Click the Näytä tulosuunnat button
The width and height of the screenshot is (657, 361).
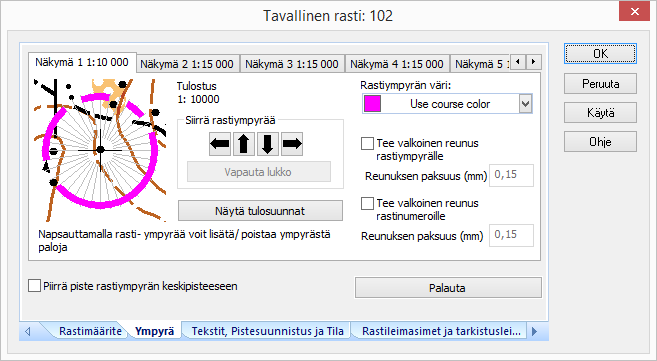[260, 211]
